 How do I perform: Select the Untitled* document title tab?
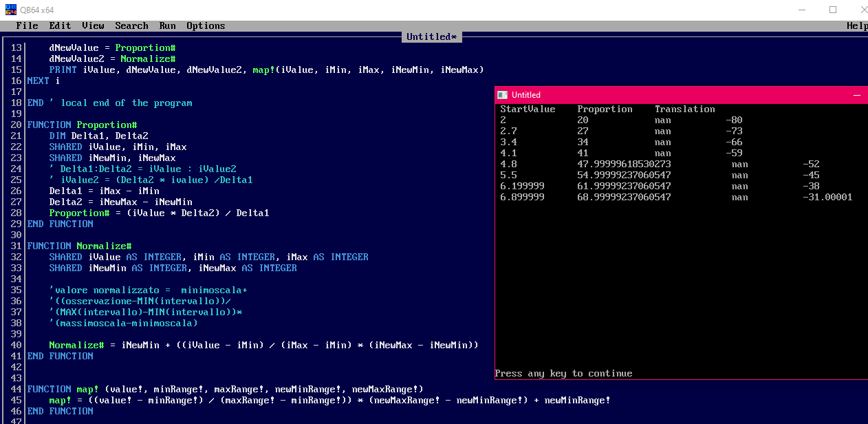click(x=431, y=36)
